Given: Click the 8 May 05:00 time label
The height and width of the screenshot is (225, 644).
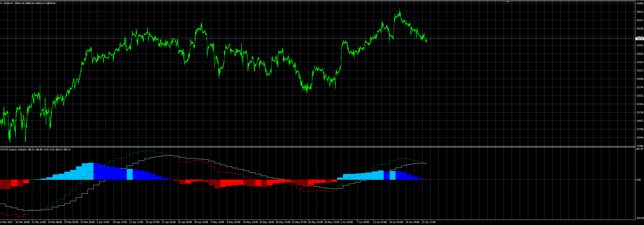Looking at the screenshot, I should [233, 222].
